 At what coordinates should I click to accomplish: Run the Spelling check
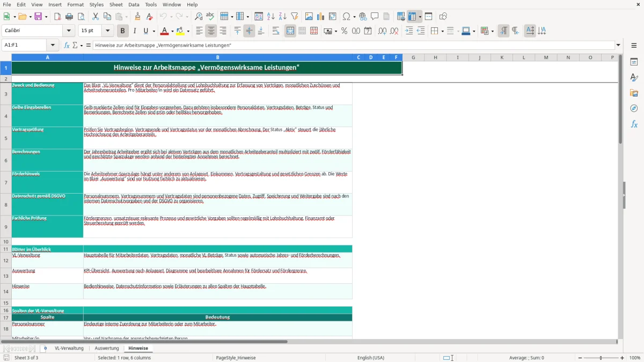point(210,17)
